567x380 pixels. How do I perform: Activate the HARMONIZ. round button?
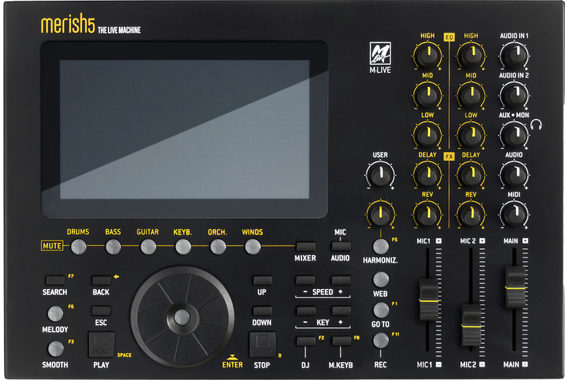(381, 247)
